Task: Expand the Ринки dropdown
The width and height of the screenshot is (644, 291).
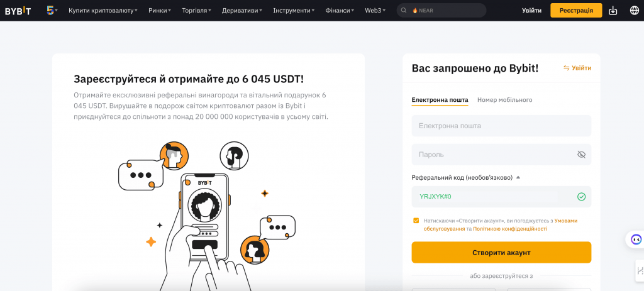Action: click(x=160, y=11)
